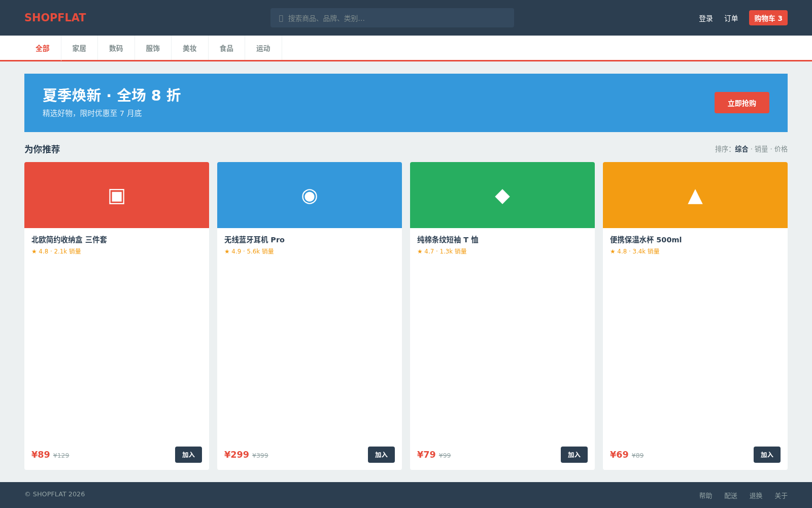
Task: Open the 纯棉条纹短袖 T 恤 title
Action: click(448, 240)
